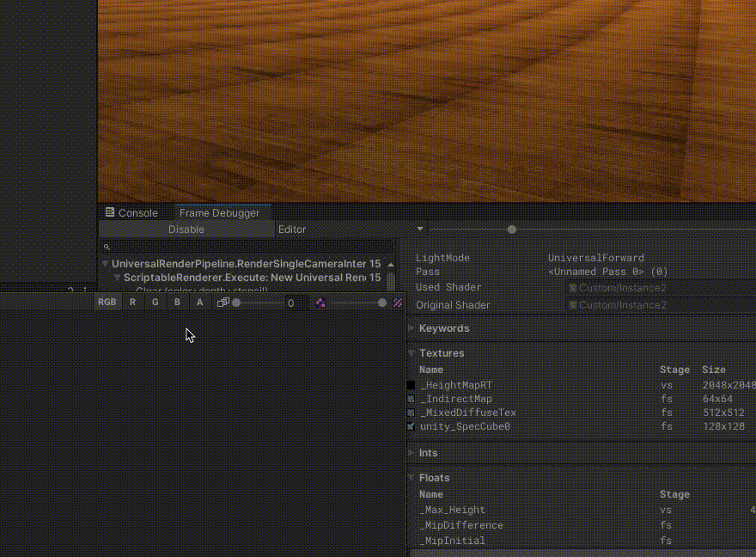
Task: Show only the green channel
Action: pyautogui.click(x=155, y=302)
